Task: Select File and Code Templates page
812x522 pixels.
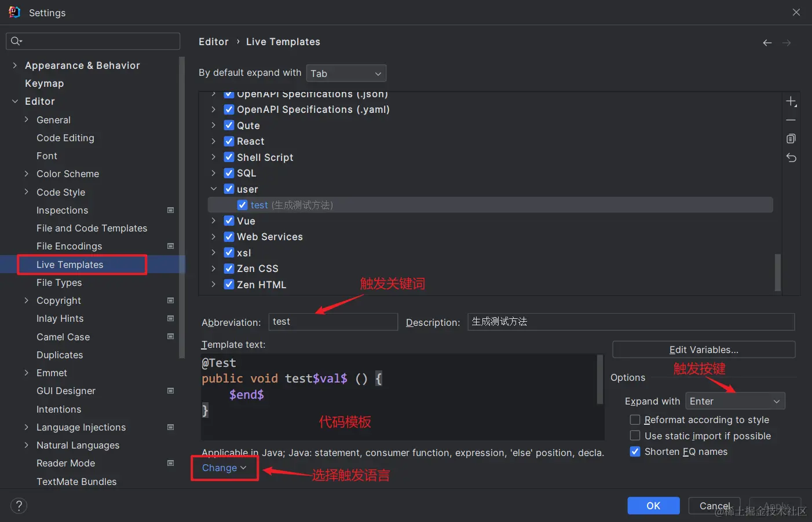Action: (92, 228)
